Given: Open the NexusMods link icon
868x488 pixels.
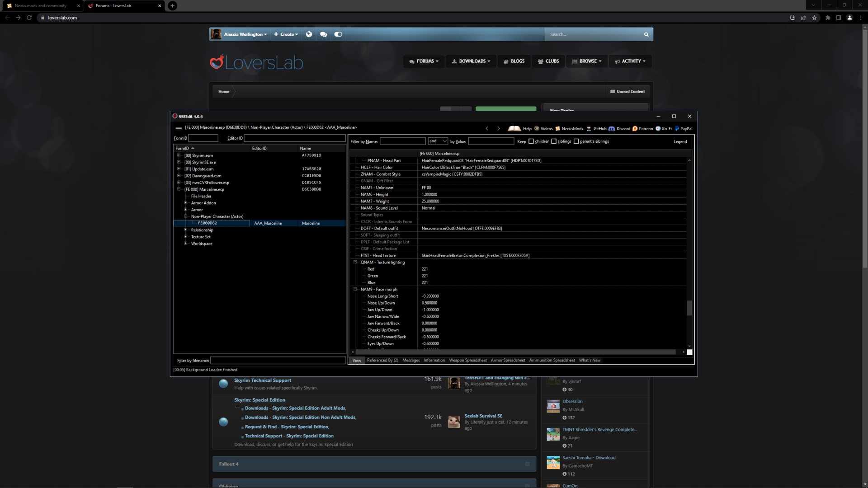Looking at the screenshot, I should 558,129.
